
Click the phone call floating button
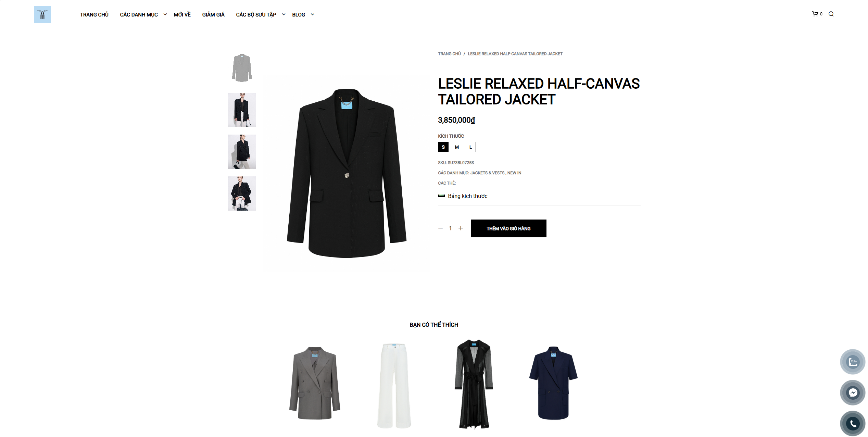(x=853, y=424)
